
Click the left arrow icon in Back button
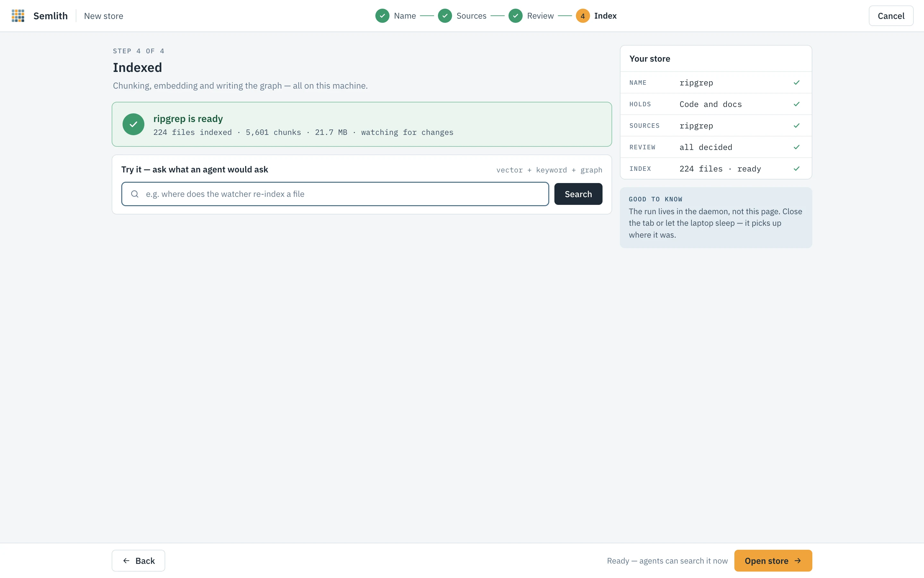pyautogui.click(x=126, y=560)
